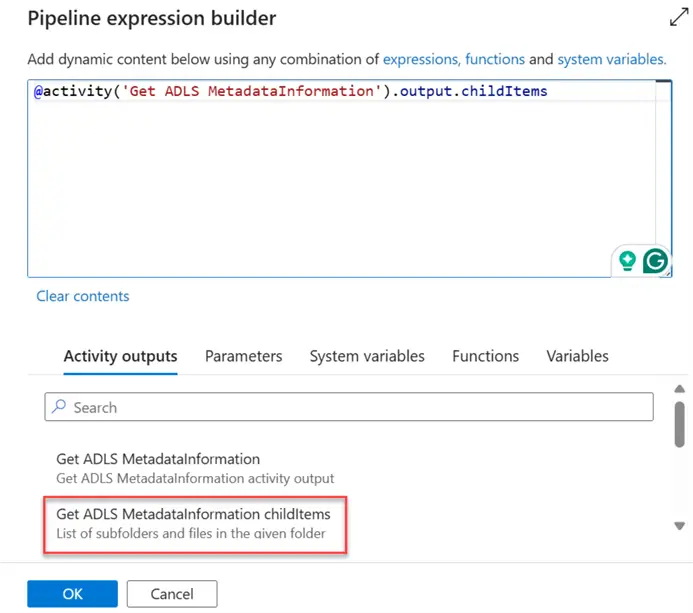Go to the Functions tab
The image size is (693, 613).
point(485,356)
